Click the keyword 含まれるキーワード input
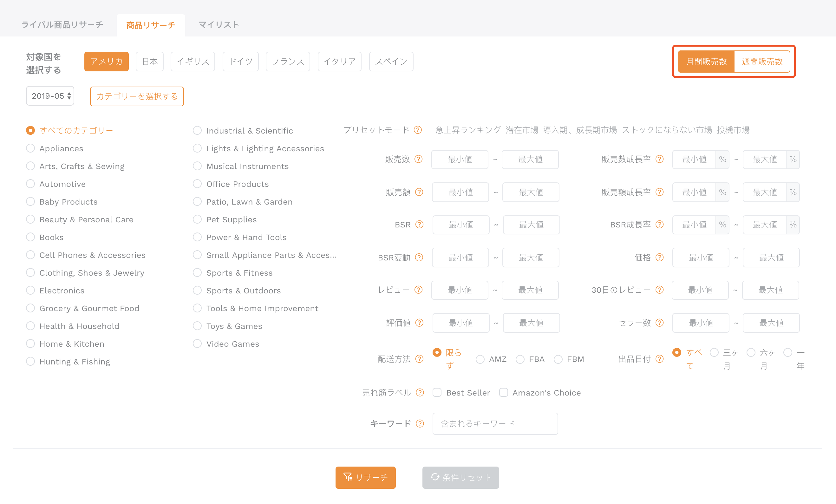Image resolution: width=836 pixels, height=504 pixels. 495,423
